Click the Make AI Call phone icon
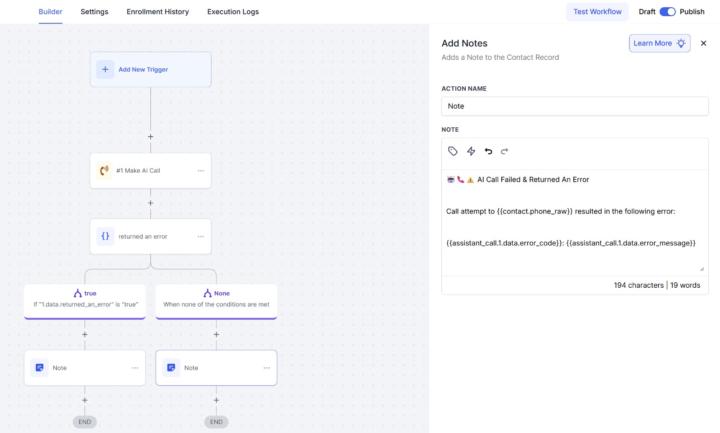The width and height of the screenshot is (720, 433). click(104, 170)
